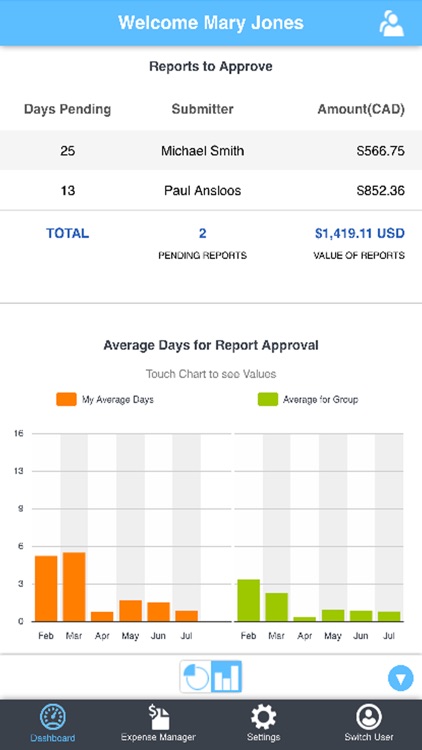
Task: Sort by the Days Pending column header
Action: coord(67,109)
